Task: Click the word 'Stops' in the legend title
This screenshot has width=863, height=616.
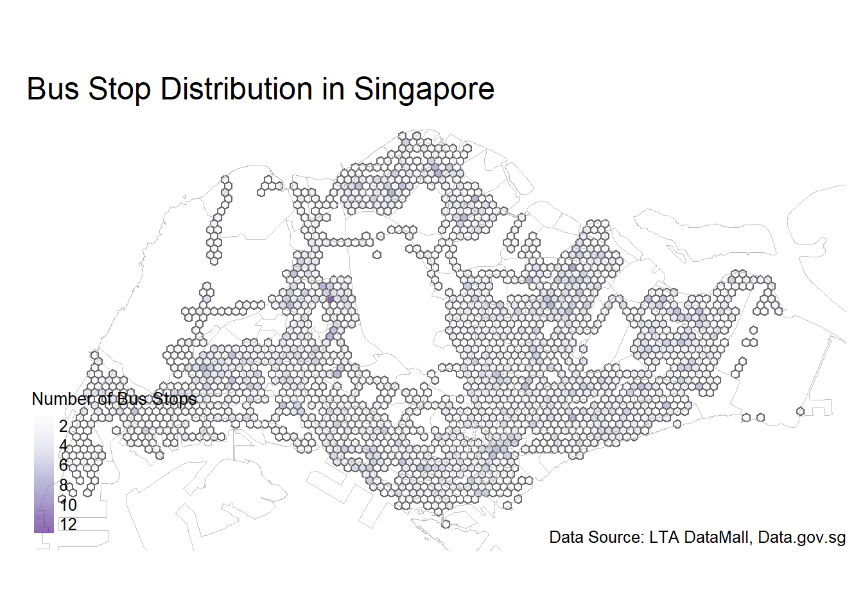Action: (x=174, y=399)
